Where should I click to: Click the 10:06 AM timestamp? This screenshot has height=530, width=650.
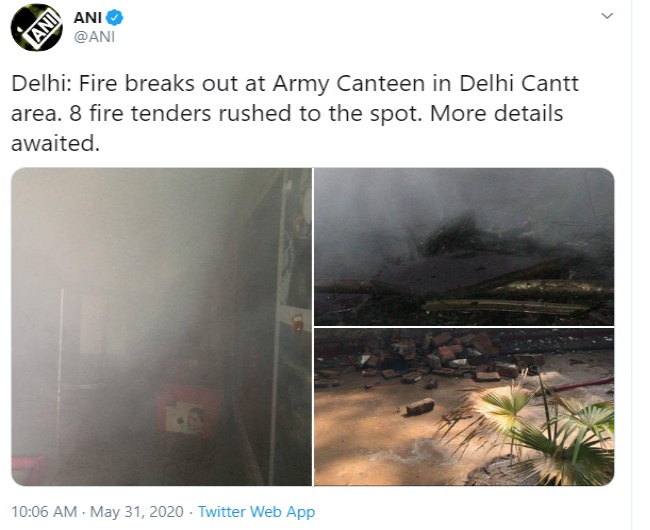[44, 512]
